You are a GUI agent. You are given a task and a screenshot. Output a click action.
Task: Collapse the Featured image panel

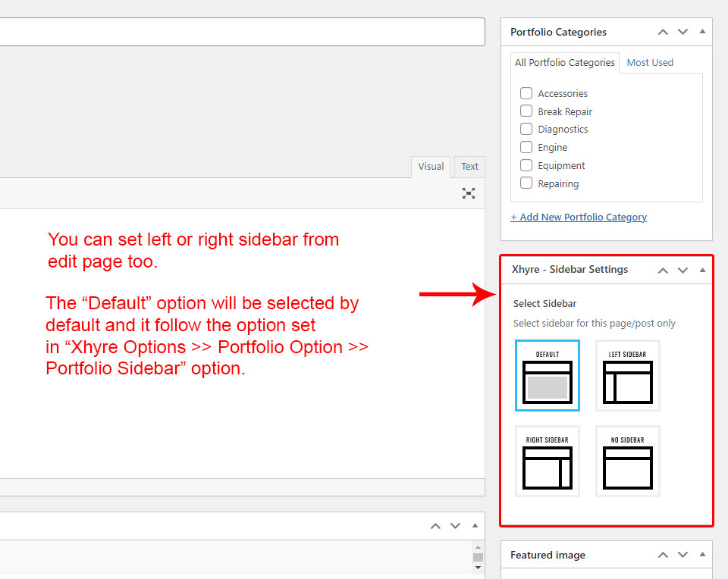pyautogui.click(x=702, y=555)
